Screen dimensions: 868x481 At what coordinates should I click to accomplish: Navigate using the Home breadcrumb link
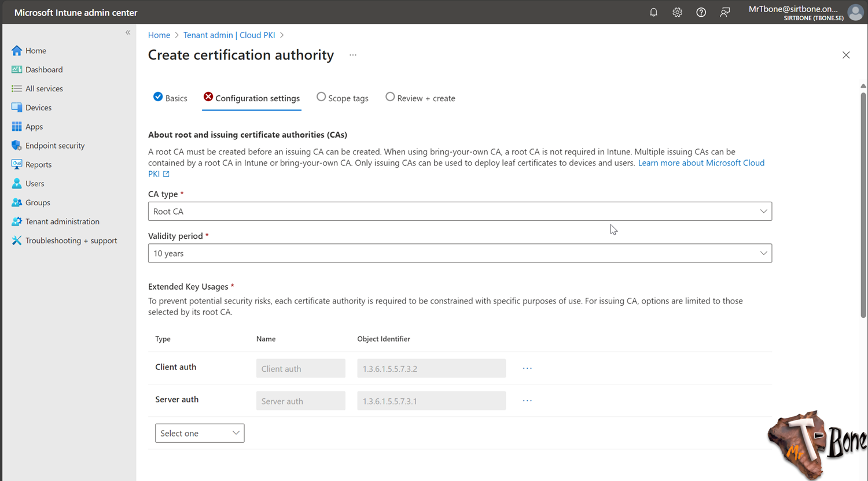159,35
